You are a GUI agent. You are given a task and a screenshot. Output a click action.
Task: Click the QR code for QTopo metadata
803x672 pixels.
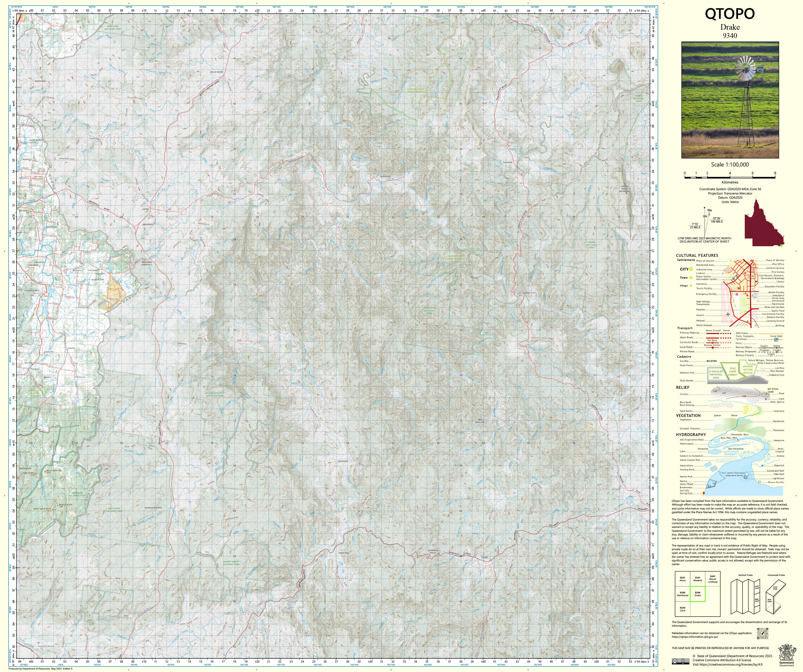click(763, 633)
